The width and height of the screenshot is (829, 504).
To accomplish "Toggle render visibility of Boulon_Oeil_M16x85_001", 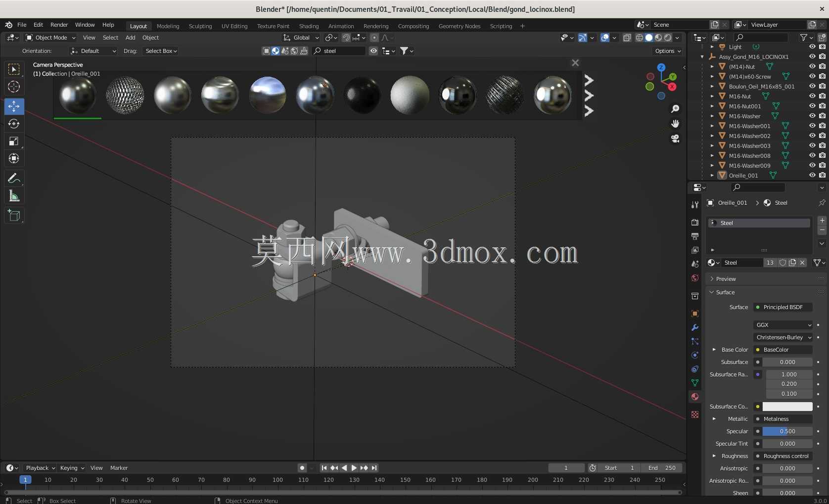I will (822, 87).
